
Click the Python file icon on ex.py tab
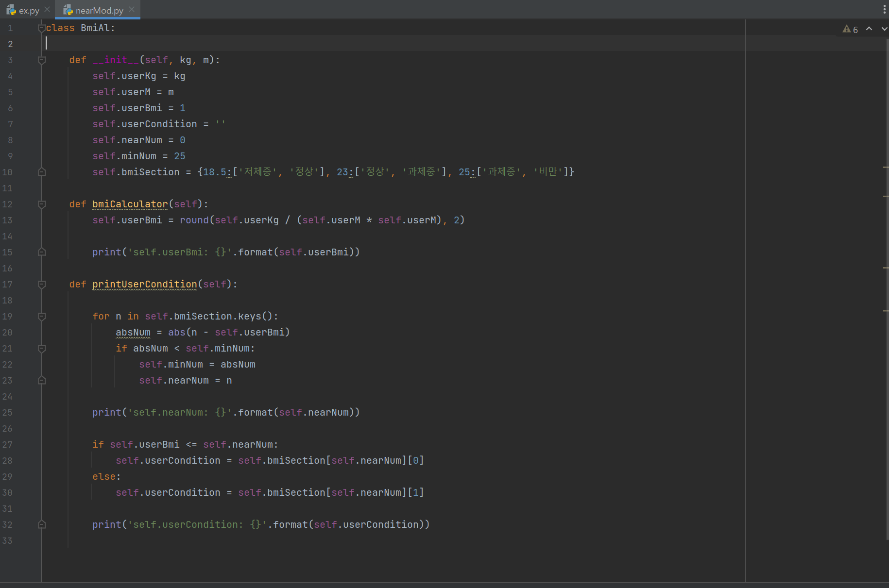tap(11, 10)
